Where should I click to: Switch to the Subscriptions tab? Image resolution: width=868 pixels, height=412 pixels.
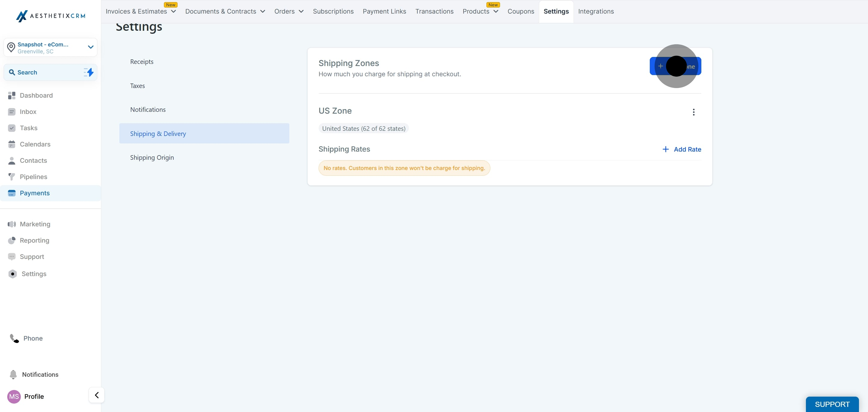pos(333,11)
